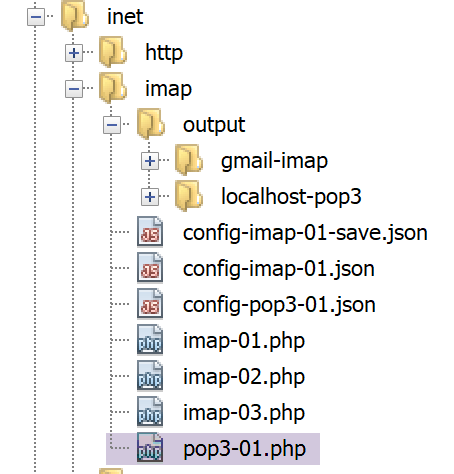Click the JSON icon of config-imap-01-save.json
454x474 pixels.
click(150, 232)
